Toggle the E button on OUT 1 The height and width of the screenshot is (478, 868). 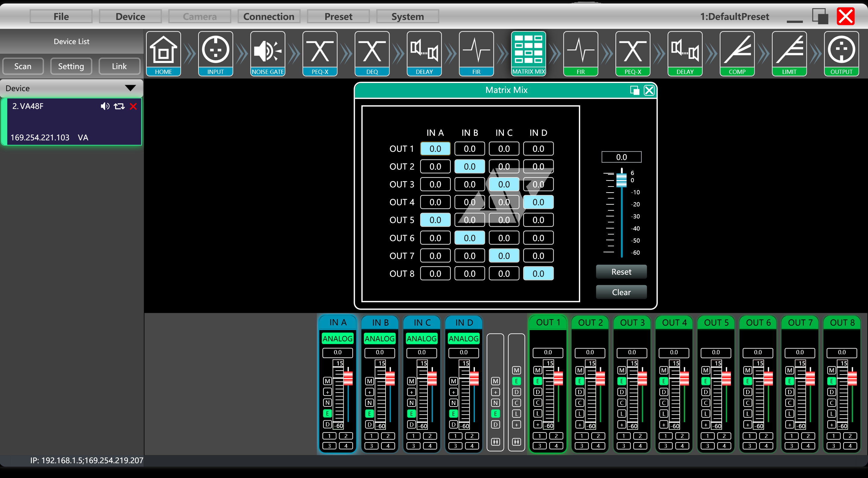(x=538, y=381)
